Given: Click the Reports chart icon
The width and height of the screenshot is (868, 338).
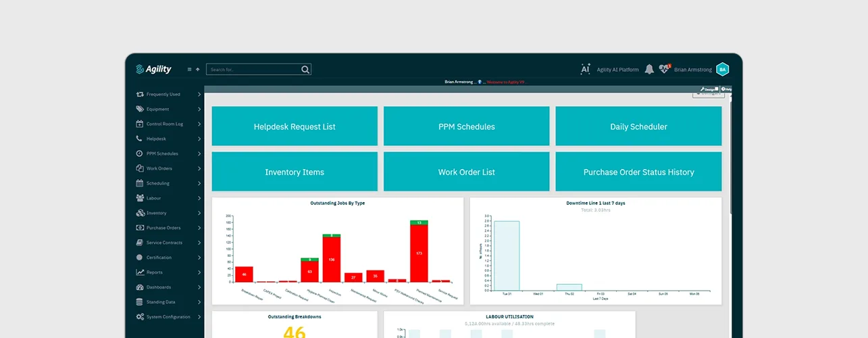Looking at the screenshot, I should (140, 272).
